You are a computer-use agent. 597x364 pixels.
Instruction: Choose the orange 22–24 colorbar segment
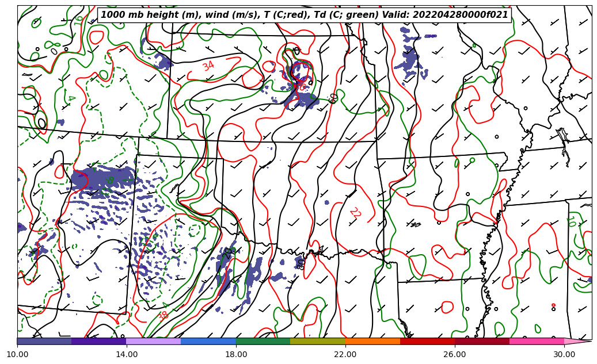372,341
